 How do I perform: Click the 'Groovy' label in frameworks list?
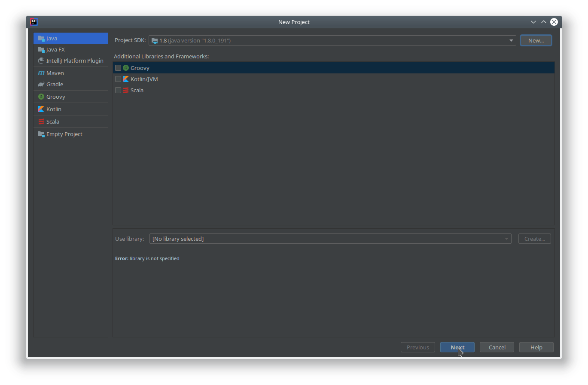(x=140, y=68)
